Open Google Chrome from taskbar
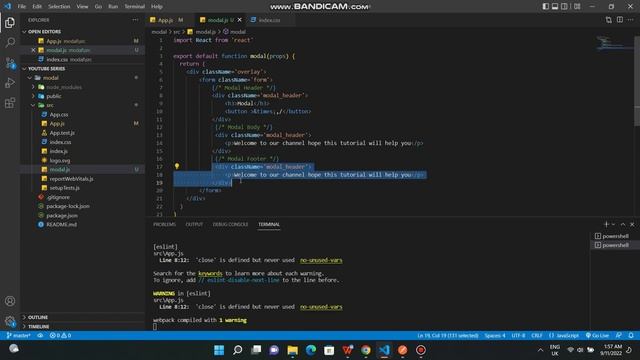The image size is (640, 360). pos(366,350)
